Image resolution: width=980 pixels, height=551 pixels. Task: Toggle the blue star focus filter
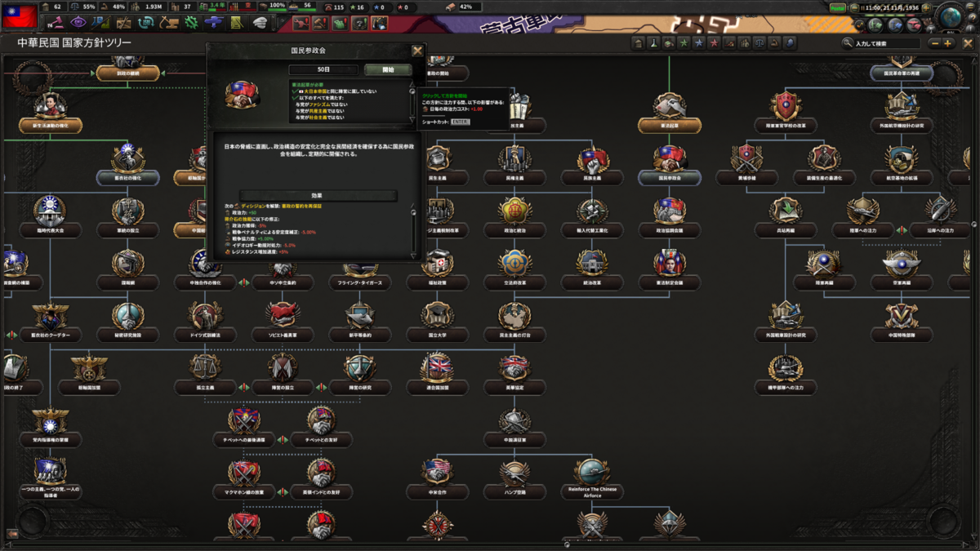pyautogui.click(x=700, y=42)
